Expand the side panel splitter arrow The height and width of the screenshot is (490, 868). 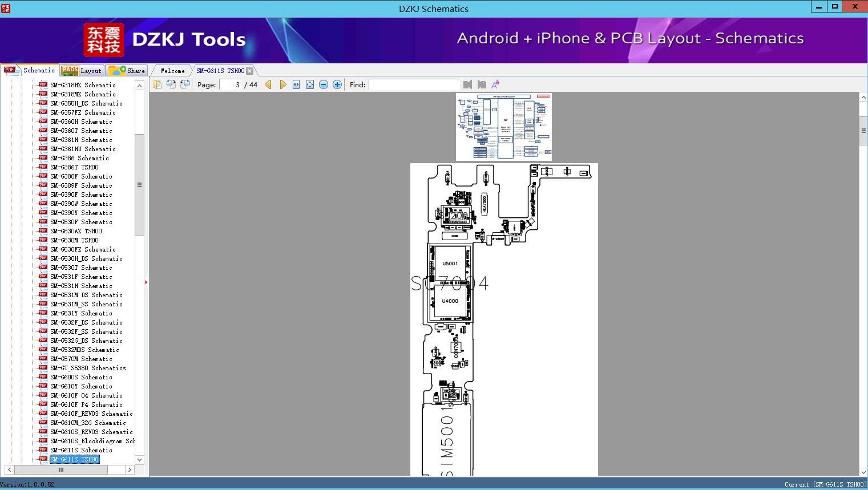[x=146, y=282]
